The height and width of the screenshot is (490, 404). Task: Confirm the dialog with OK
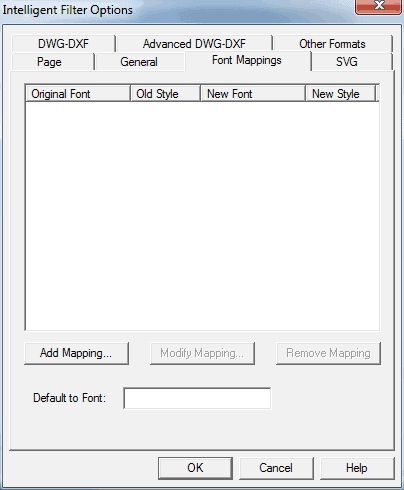[x=195, y=468]
